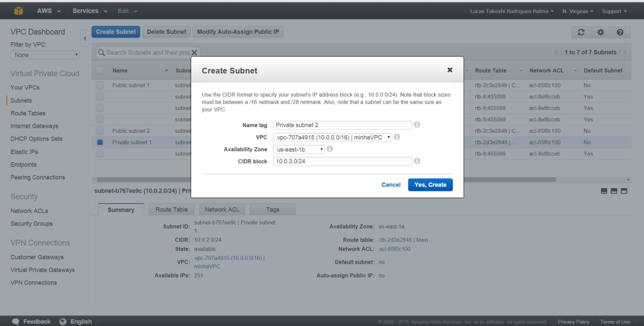Switch to the Tags tab

(273, 210)
